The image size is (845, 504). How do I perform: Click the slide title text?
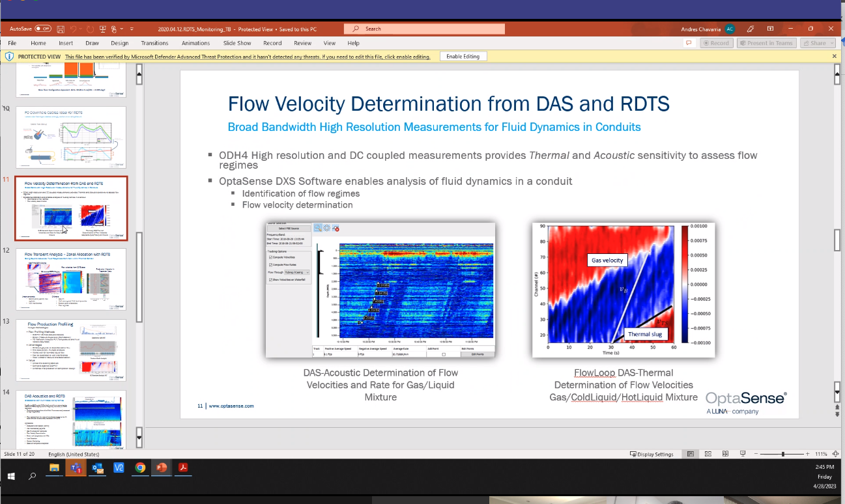[x=448, y=104]
